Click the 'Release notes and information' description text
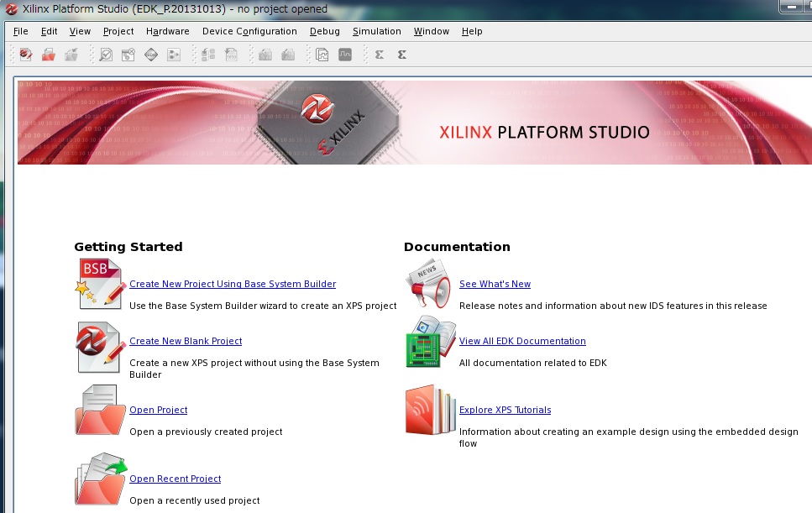 click(613, 306)
